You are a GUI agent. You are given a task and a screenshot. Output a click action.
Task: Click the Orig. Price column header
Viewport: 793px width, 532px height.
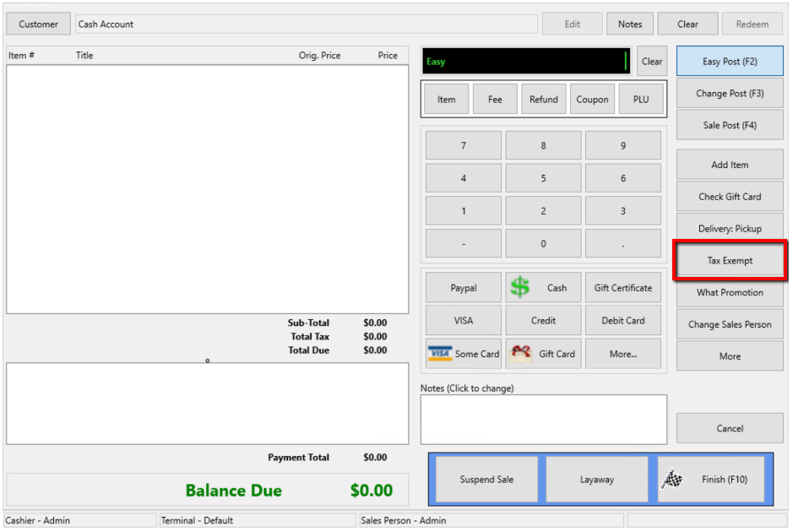pyautogui.click(x=319, y=55)
